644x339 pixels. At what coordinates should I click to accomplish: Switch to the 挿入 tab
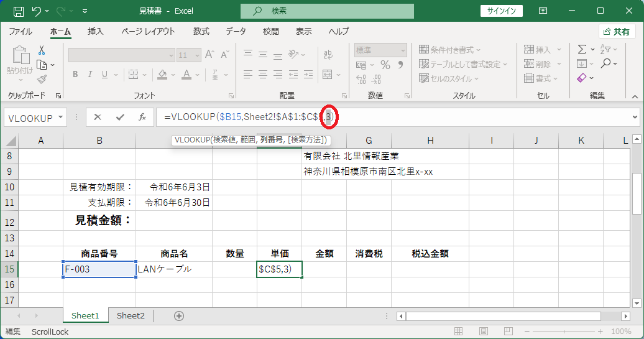pos(95,32)
